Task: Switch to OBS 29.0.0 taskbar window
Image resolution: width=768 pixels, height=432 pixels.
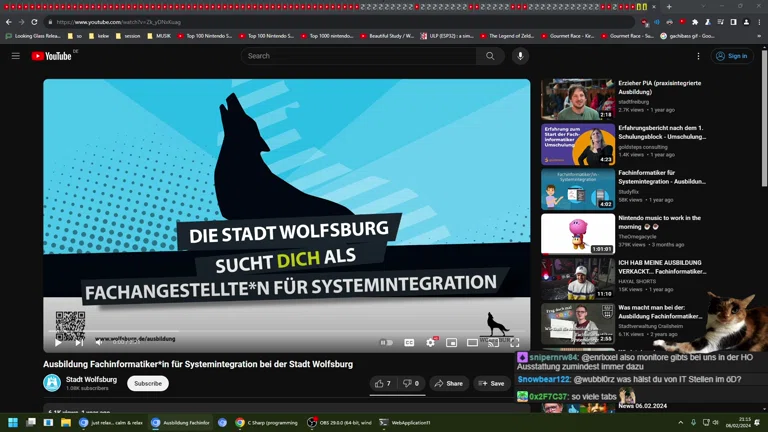Action: pos(339,422)
